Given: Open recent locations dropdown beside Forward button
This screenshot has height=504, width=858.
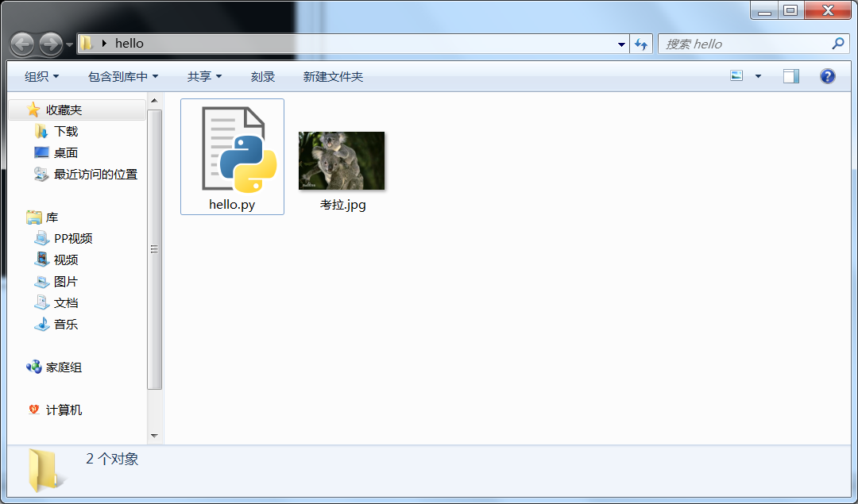Looking at the screenshot, I should click(69, 44).
